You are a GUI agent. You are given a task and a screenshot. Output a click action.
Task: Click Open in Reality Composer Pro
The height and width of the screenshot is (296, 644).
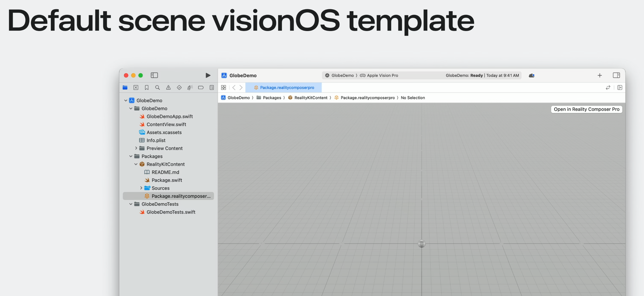(x=586, y=109)
